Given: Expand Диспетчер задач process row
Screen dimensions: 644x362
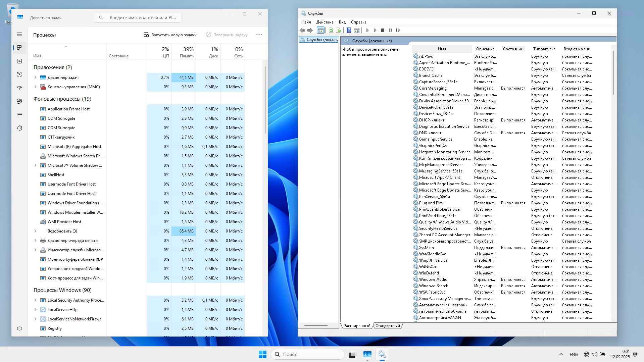Looking at the screenshot, I should [x=36, y=77].
